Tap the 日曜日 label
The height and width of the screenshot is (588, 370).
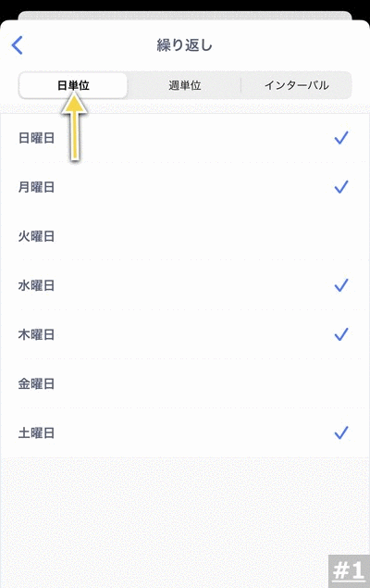pyautogui.click(x=36, y=138)
